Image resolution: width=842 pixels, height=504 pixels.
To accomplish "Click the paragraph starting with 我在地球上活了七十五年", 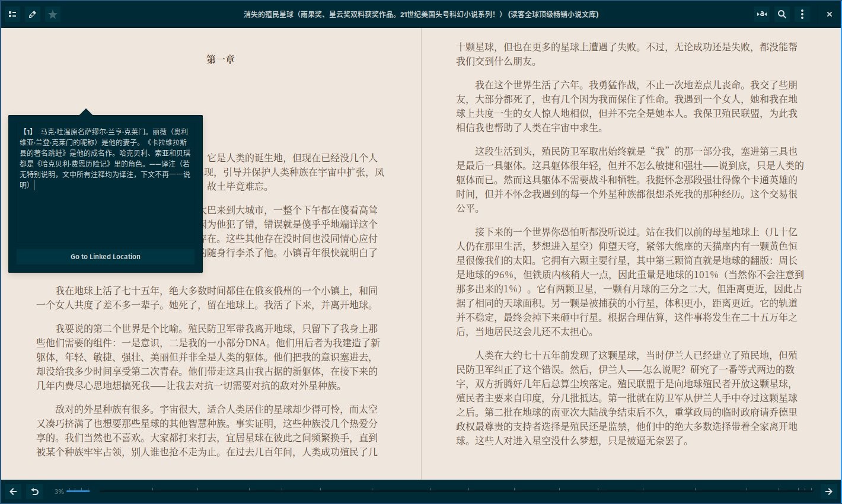I will (x=208, y=298).
